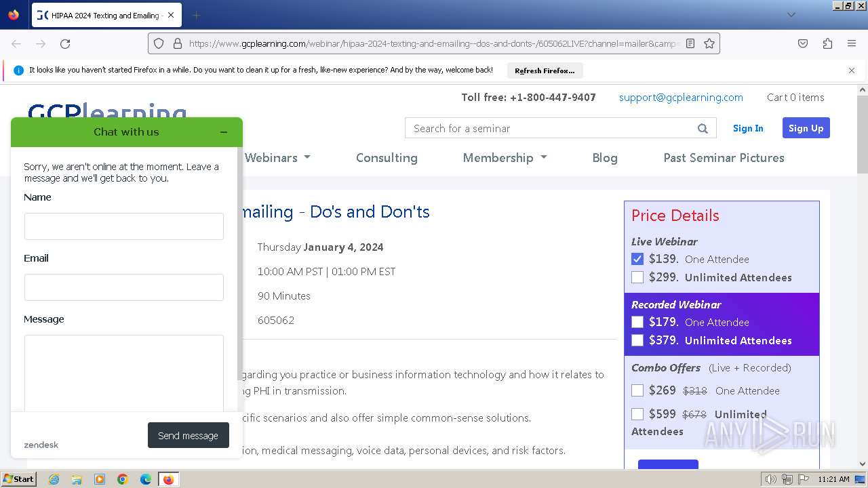This screenshot has height=488, width=868.
Task: Submit the seminar search magnifier icon
Action: click(x=703, y=128)
